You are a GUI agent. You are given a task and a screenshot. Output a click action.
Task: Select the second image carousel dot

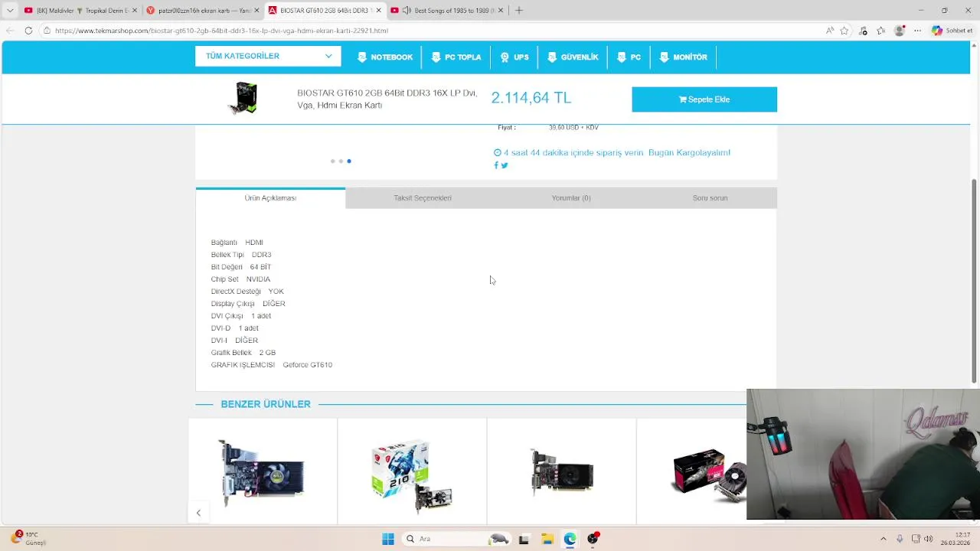(341, 161)
